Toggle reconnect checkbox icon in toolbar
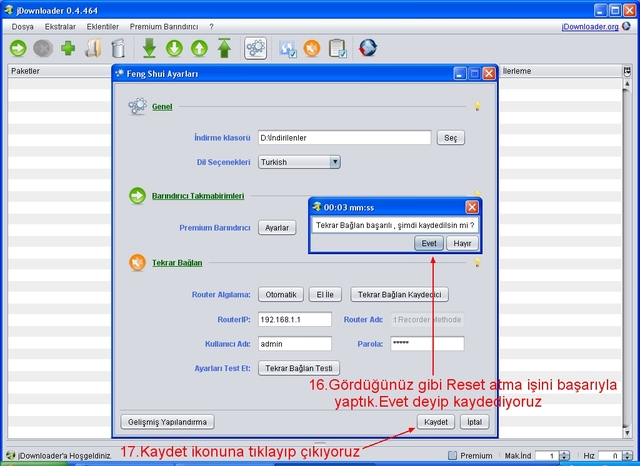This screenshot has height=466, width=640. (x=287, y=49)
